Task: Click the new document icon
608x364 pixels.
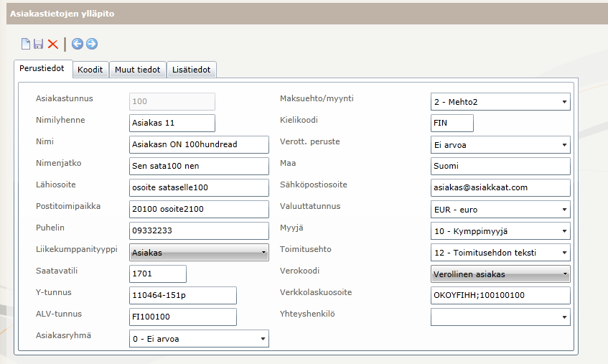Action: click(x=26, y=44)
